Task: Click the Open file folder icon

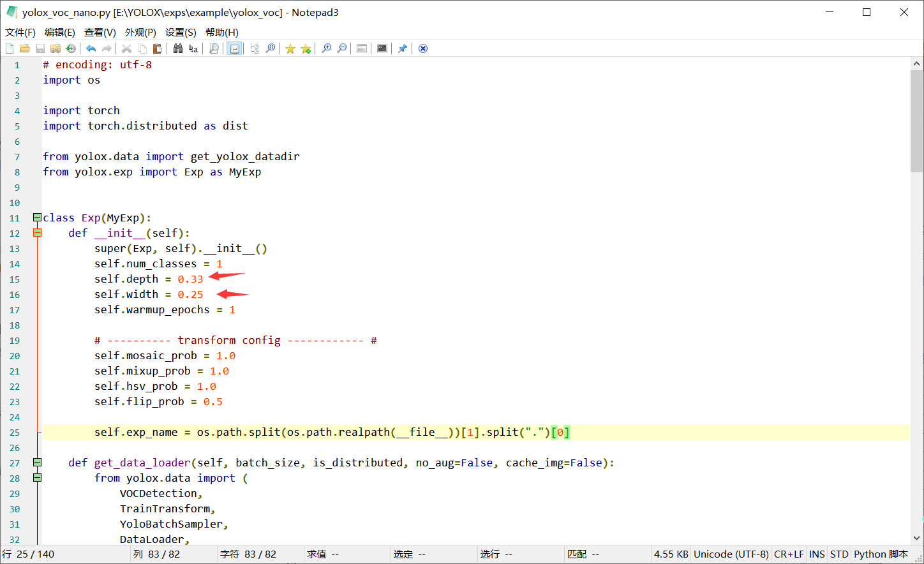Action: 25,48
